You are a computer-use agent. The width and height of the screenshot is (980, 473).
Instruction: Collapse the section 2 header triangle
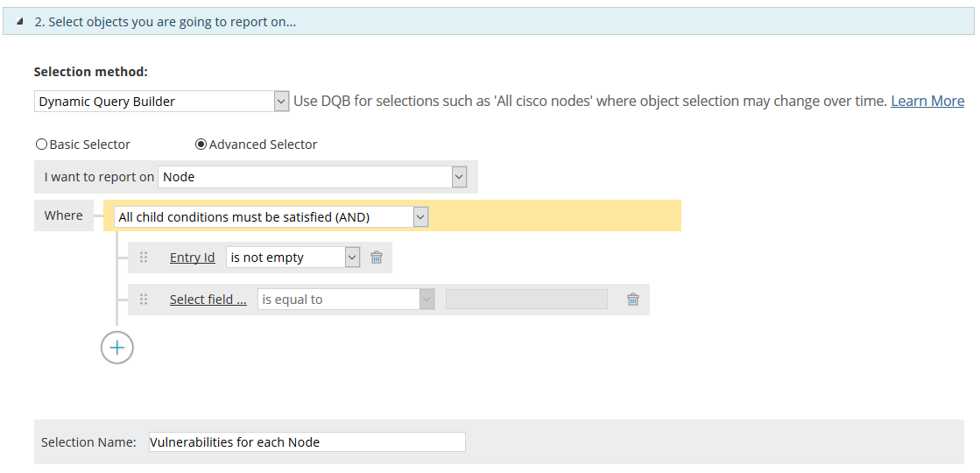(x=20, y=22)
